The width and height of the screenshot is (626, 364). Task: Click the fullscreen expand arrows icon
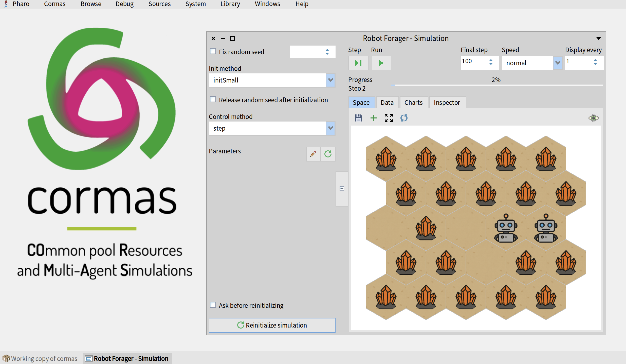(389, 118)
